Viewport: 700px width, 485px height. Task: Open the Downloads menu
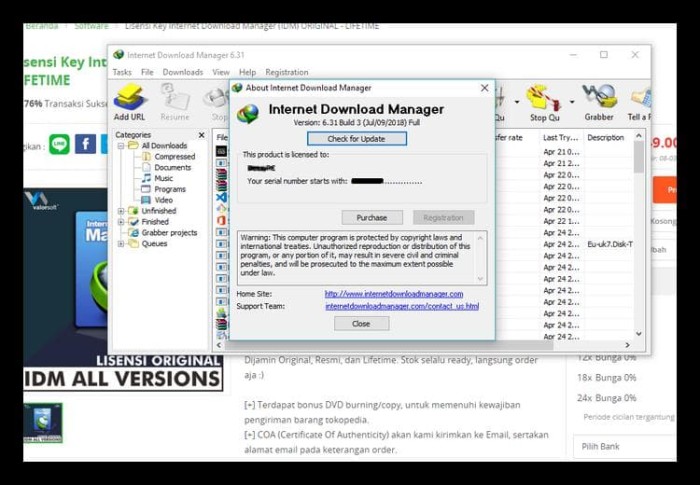(183, 72)
